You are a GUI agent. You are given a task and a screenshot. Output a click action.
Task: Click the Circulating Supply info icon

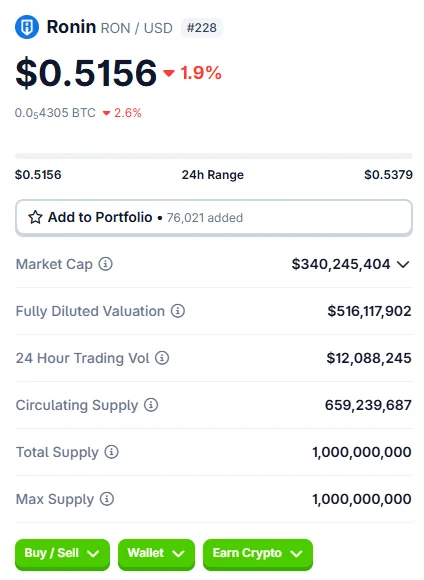(151, 405)
